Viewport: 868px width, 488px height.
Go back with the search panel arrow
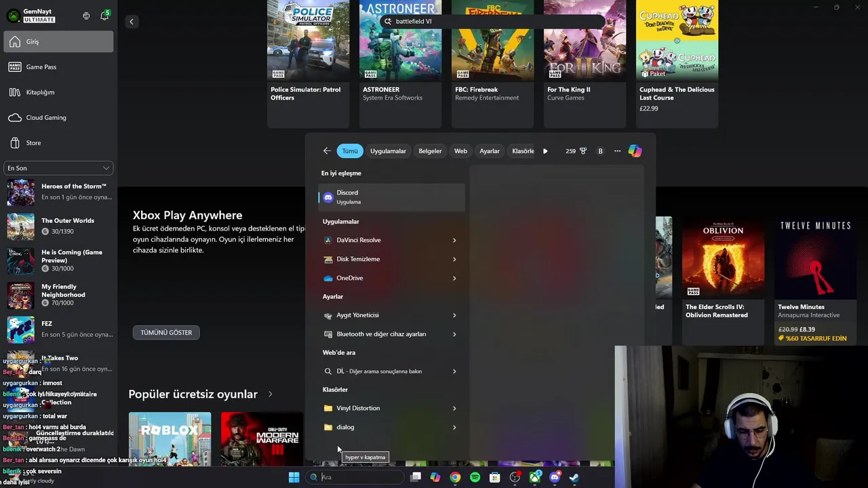pyautogui.click(x=327, y=151)
